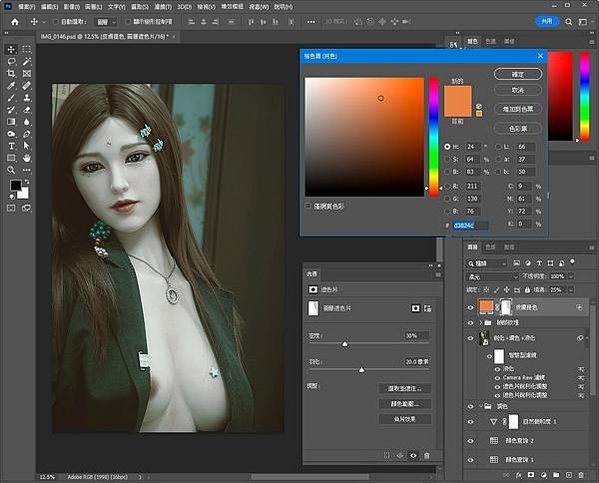
Task: Click the 取消 button in color picker
Action: pyautogui.click(x=518, y=90)
